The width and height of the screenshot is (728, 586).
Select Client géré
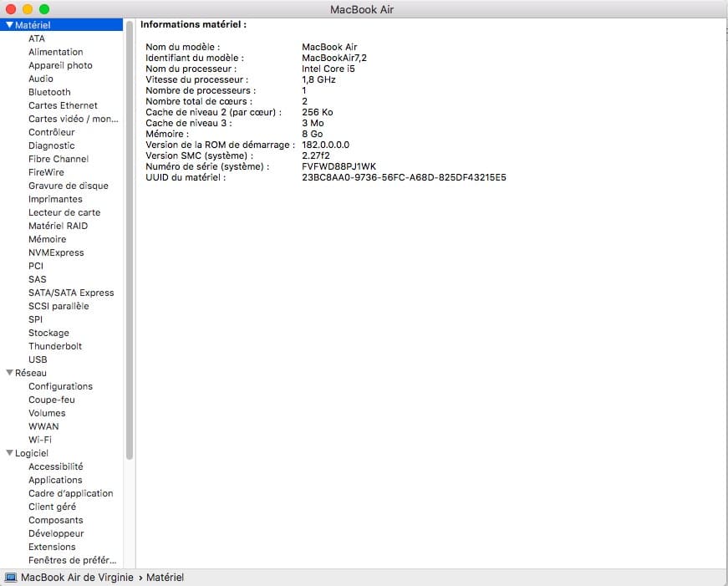pos(52,507)
